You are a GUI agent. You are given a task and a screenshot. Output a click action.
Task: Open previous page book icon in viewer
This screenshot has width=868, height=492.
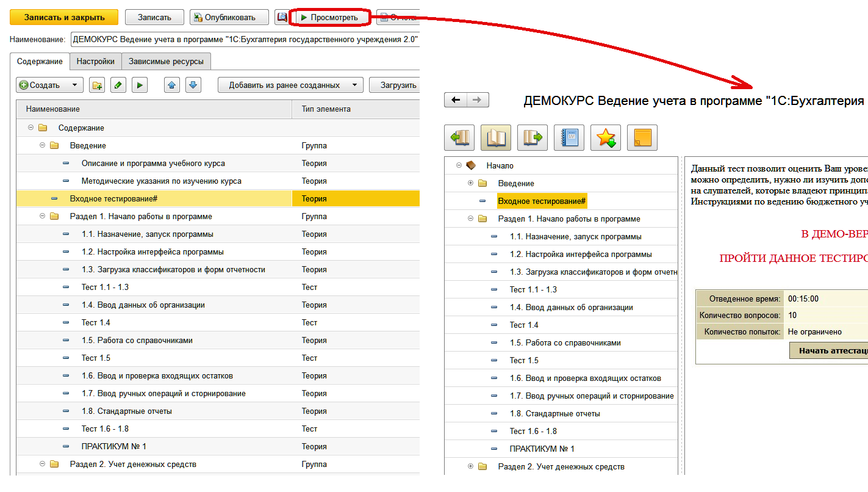click(x=459, y=137)
